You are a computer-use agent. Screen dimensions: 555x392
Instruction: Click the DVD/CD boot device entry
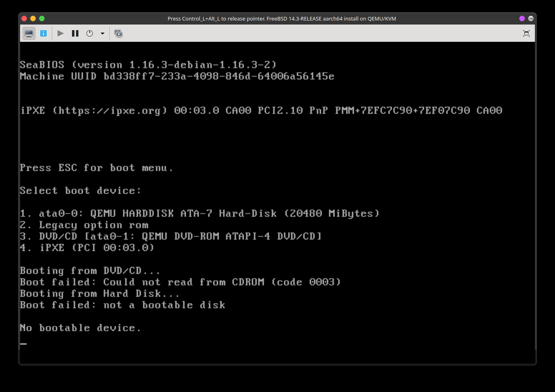tap(171, 236)
